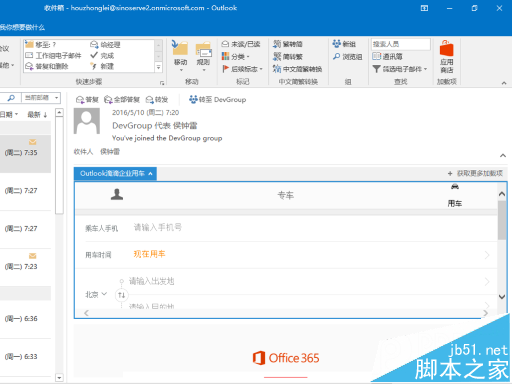Click 答复 to reply
Viewport: 512px width, 384px height.
point(87,100)
